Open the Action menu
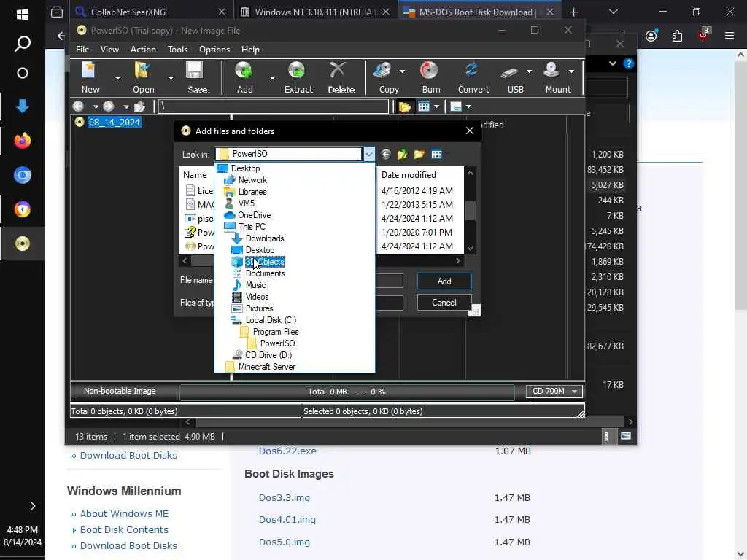Viewport: 747px width, 560px height. pyautogui.click(x=144, y=50)
